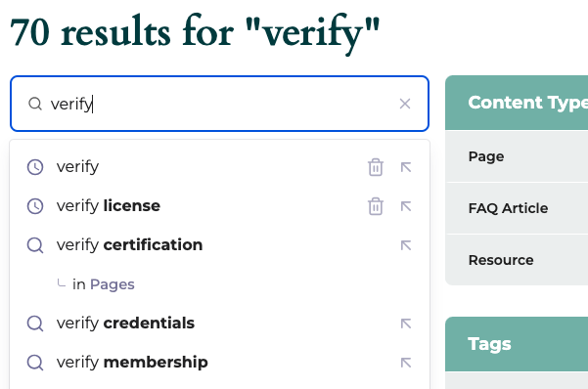Viewport: 588px width, 389px height.
Task: Delete the recent search "verify license" with its trash icon
Action: coord(376,206)
